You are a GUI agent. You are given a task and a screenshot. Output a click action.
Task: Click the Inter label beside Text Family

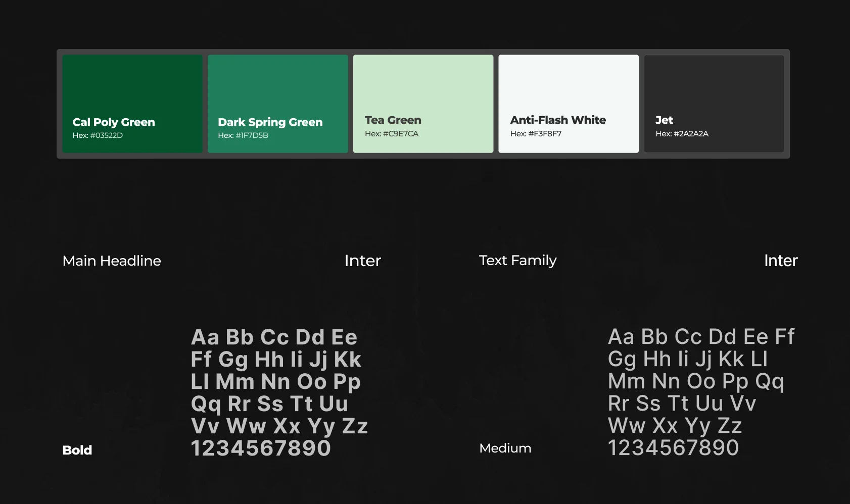(780, 261)
